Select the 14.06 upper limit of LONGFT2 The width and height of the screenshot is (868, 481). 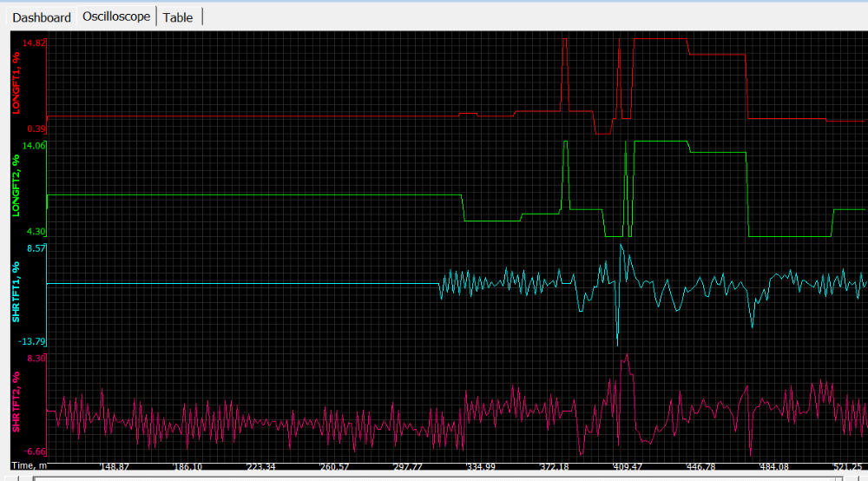point(34,146)
